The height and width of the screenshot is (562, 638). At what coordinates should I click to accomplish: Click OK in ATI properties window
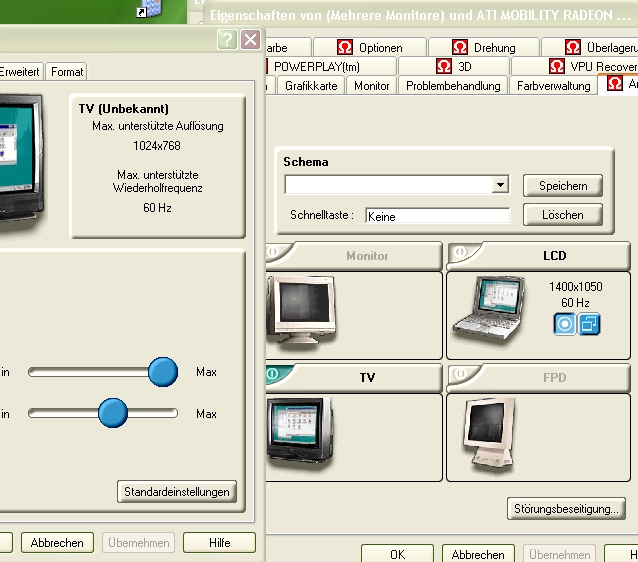398,554
